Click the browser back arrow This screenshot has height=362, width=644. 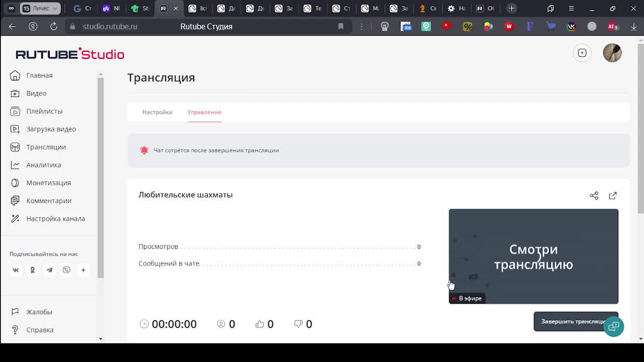pos(13,27)
